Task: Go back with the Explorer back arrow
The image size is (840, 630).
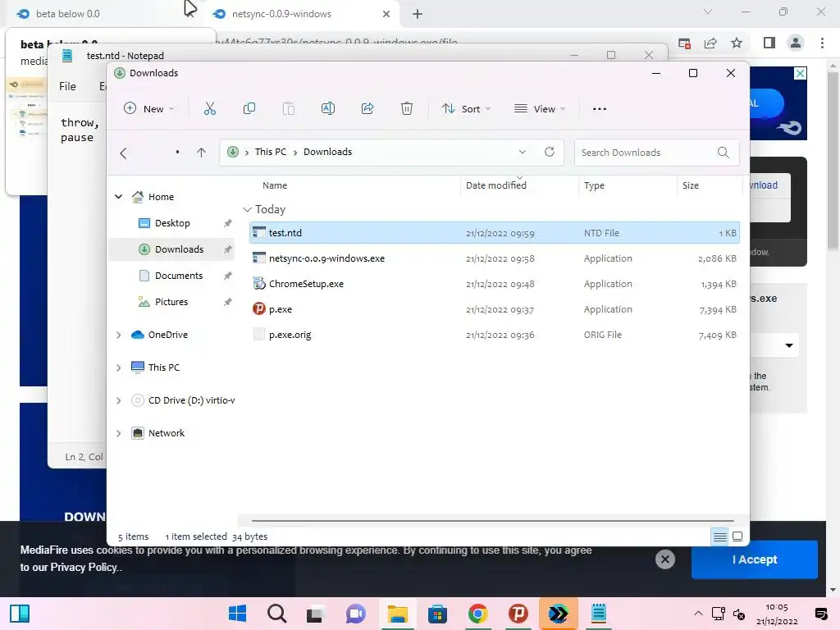Action: pyautogui.click(x=123, y=153)
